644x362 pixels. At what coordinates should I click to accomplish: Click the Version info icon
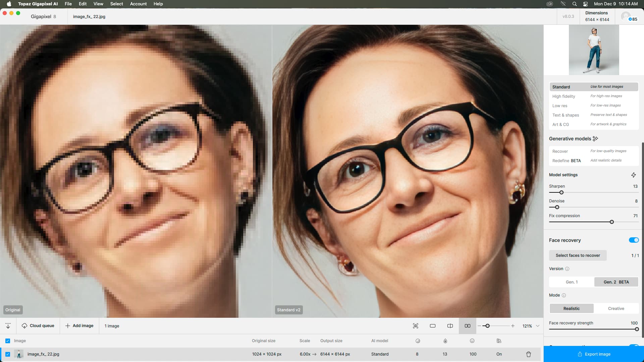(567, 269)
